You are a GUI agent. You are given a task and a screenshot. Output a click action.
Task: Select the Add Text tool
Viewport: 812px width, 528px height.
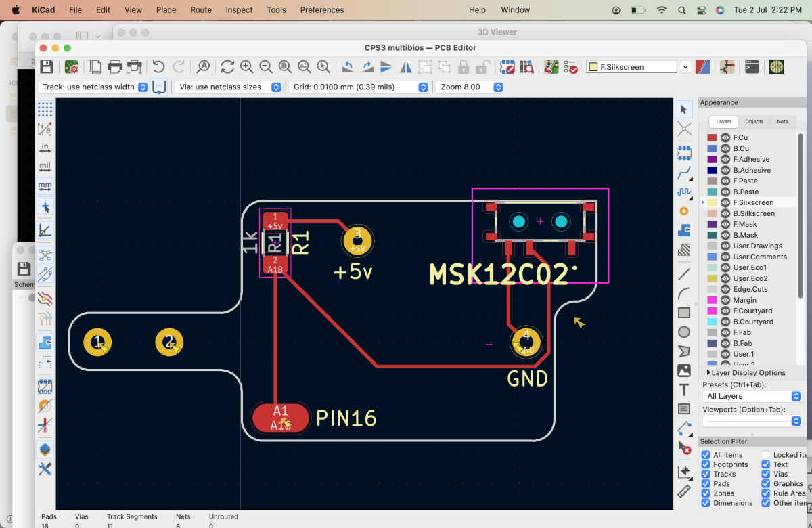[684, 390]
